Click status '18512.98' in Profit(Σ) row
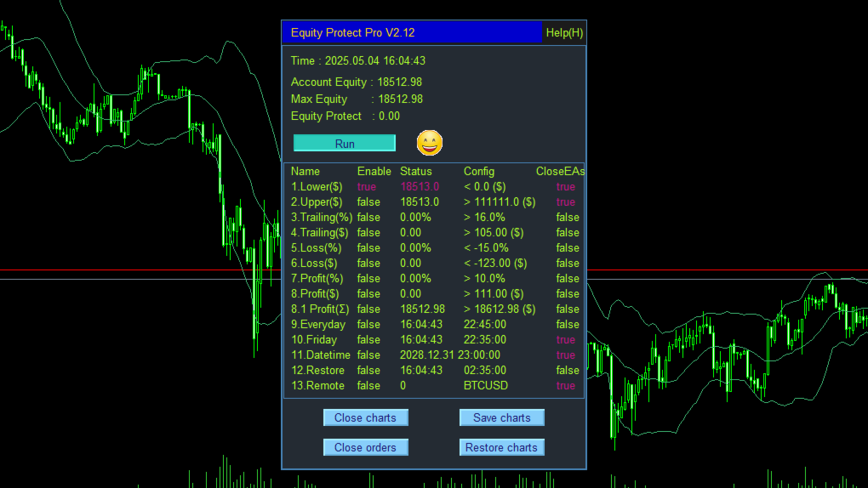The image size is (868, 488). click(x=422, y=309)
